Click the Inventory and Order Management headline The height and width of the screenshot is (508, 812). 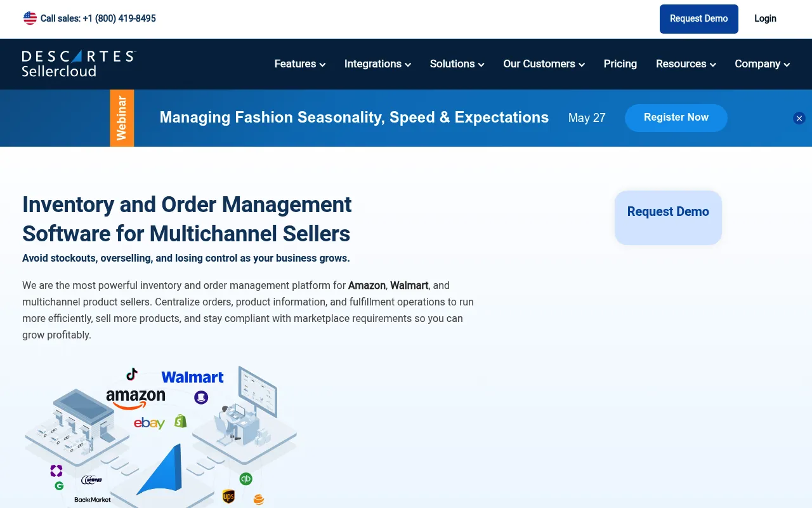click(x=187, y=219)
